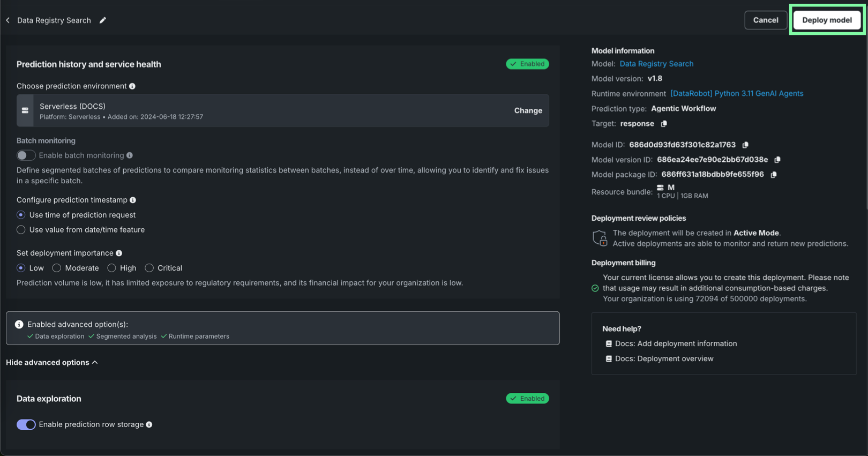The height and width of the screenshot is (456, 868).
Task: Click the back arrow next to Data Registry Search
Action: (8, 20)
